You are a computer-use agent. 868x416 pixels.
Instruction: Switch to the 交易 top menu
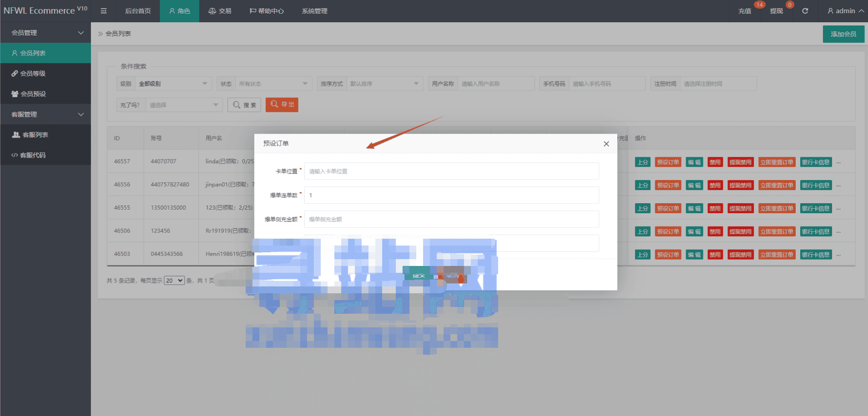[x=220, y=11]
